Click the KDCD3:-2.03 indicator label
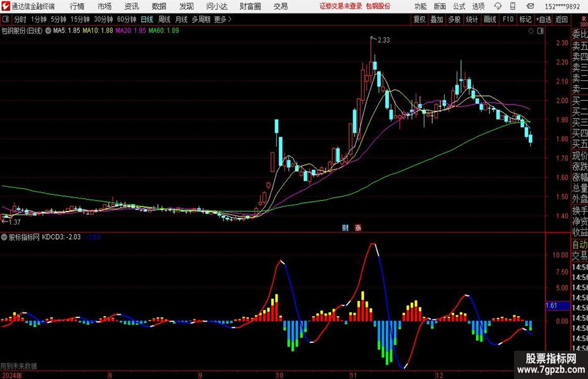This screenshot has height=379, width=588. tap(61, 237)
